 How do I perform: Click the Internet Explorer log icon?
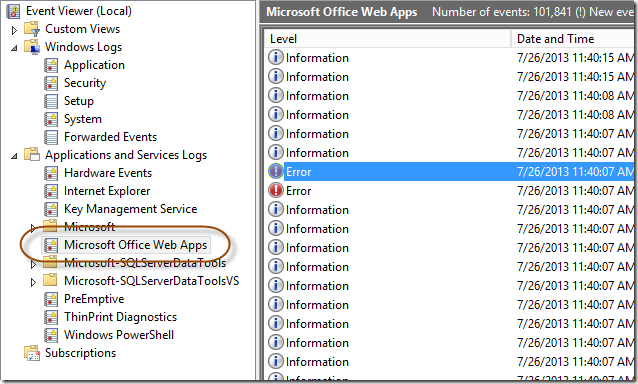(51, 191)
